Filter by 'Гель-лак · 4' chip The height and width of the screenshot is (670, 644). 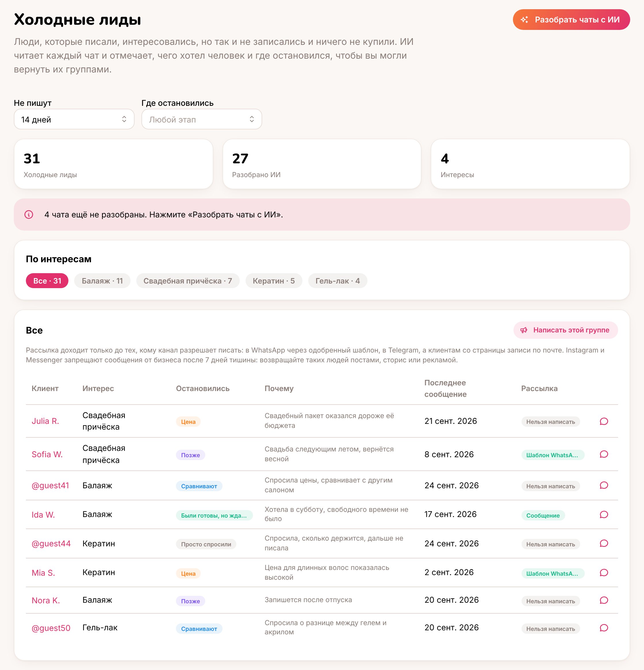[x=338, y=281]
